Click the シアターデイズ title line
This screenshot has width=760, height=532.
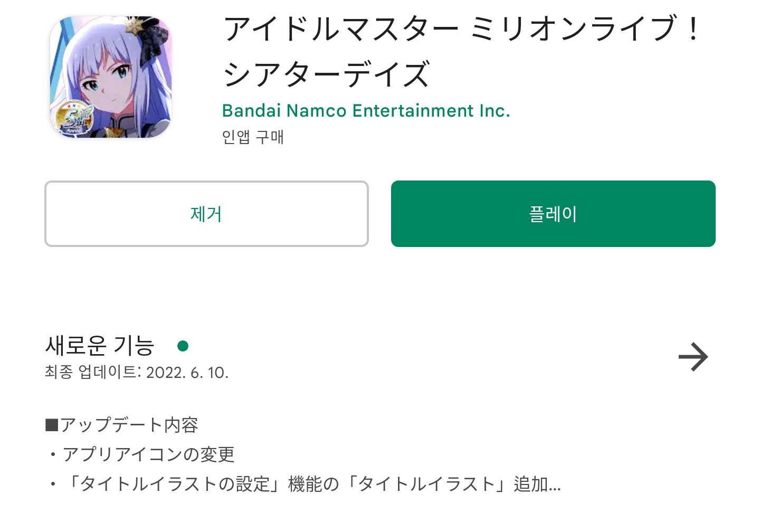click(x=326, y=74)
